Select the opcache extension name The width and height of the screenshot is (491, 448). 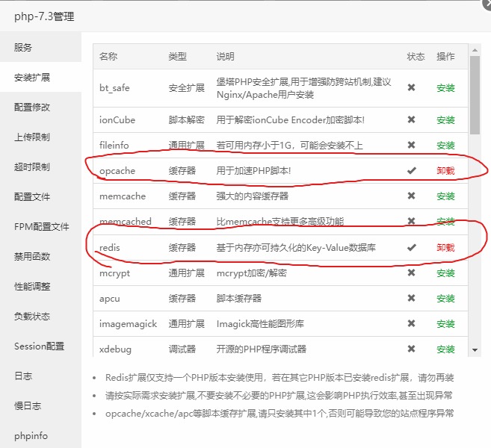coord(117,171)
